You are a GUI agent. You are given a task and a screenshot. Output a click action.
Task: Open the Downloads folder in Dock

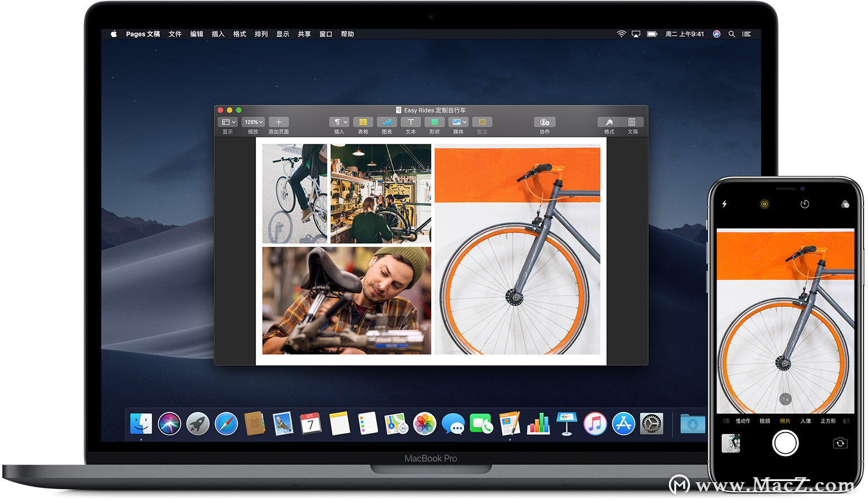(x=692, y=424)
